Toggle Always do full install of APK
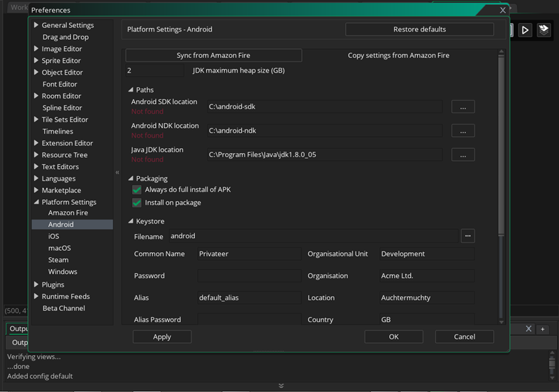559x392 pixels. (137, 190)
